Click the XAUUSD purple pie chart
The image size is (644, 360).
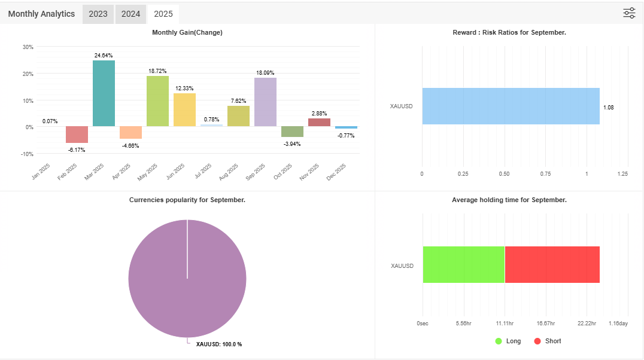187,279
